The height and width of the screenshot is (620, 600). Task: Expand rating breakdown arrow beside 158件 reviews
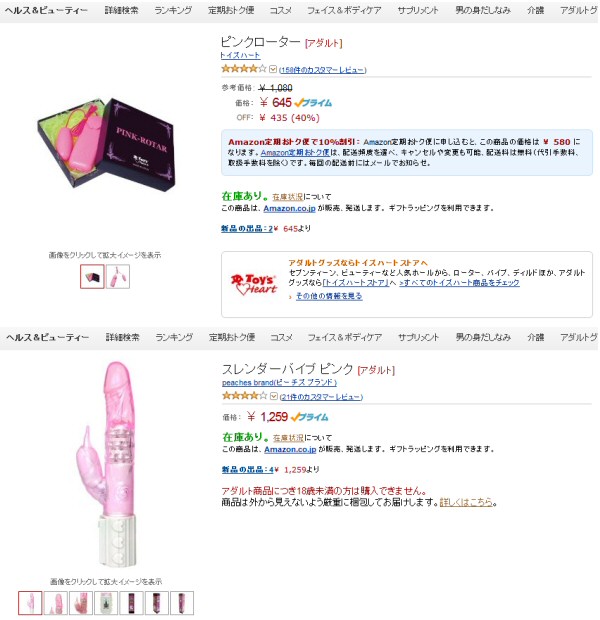273,70
